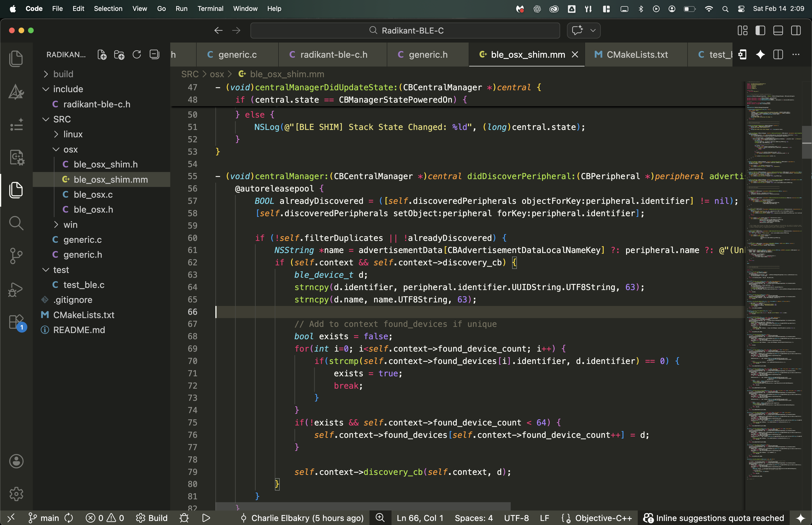The image size is (812, 525).
Task: Go back with the left arrow
Action: (218, 31)
